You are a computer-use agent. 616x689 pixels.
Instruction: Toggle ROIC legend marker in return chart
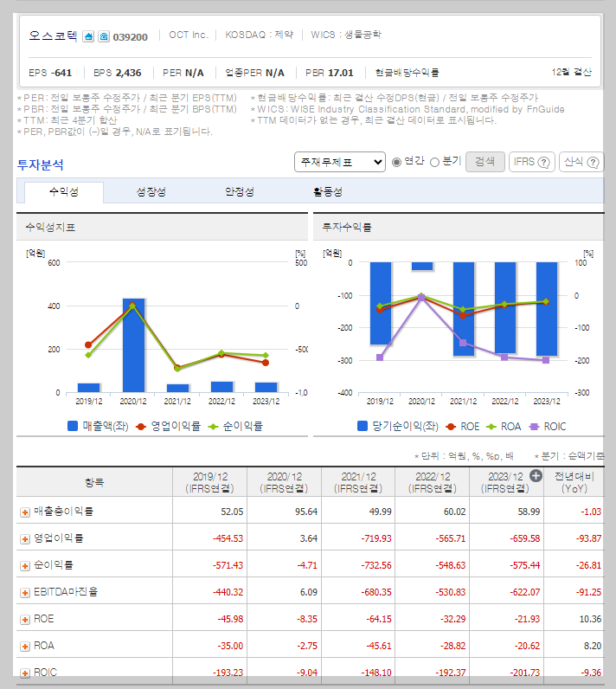(534, 426)
